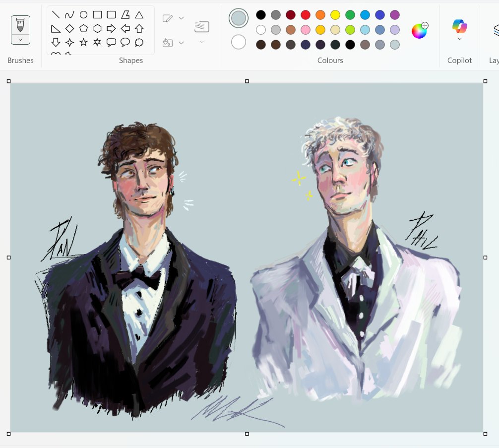Select the Oval callout shape

pos(125,42)
